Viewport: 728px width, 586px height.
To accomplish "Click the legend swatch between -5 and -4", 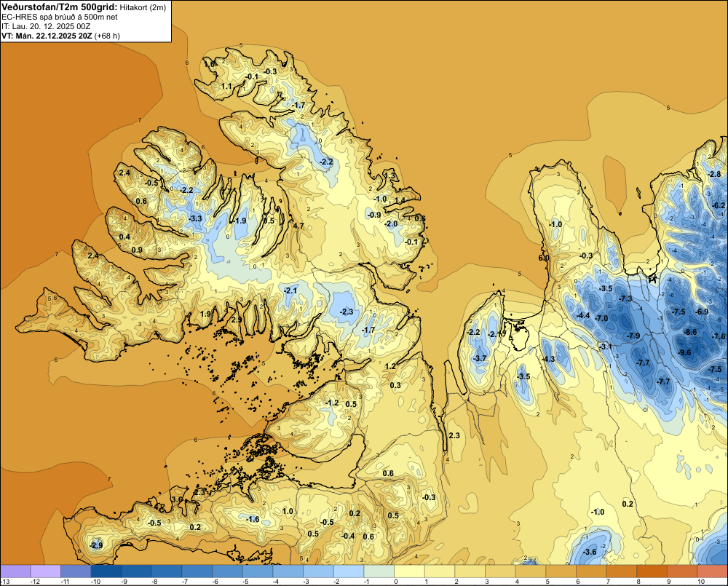I will 258,571.
